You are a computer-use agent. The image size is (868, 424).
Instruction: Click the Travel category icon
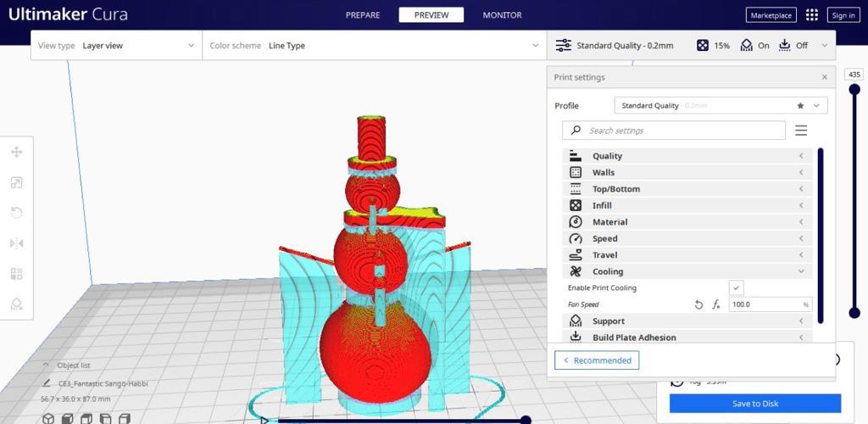tap(576, 254)
